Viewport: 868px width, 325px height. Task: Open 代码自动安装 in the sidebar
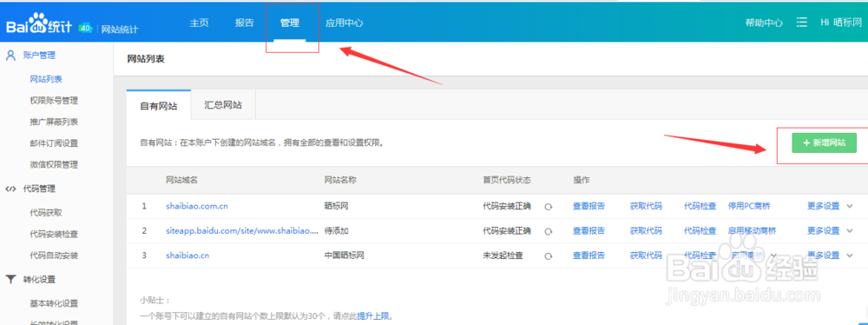point(54,255)
